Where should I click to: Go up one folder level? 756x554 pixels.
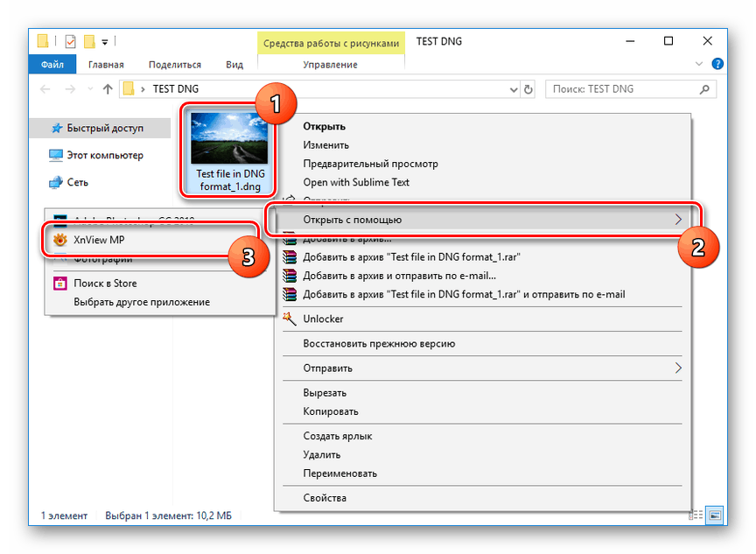pos(108,89)
